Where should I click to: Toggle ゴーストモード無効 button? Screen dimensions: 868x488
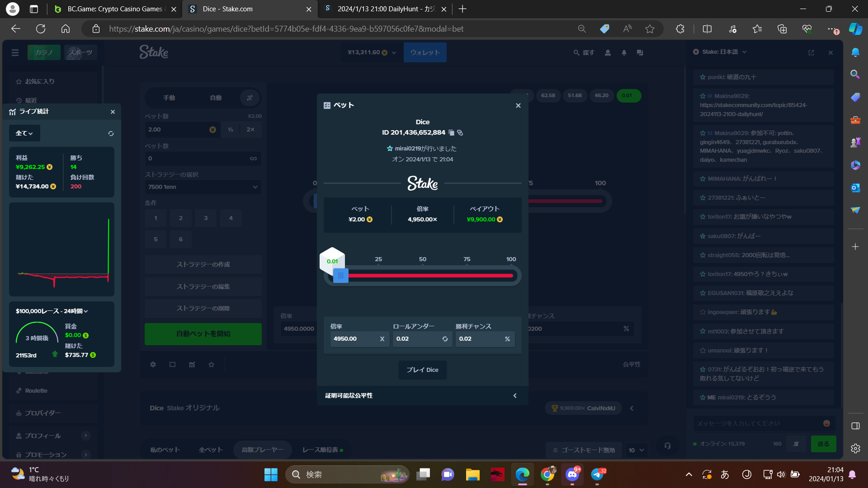(584, 450)
